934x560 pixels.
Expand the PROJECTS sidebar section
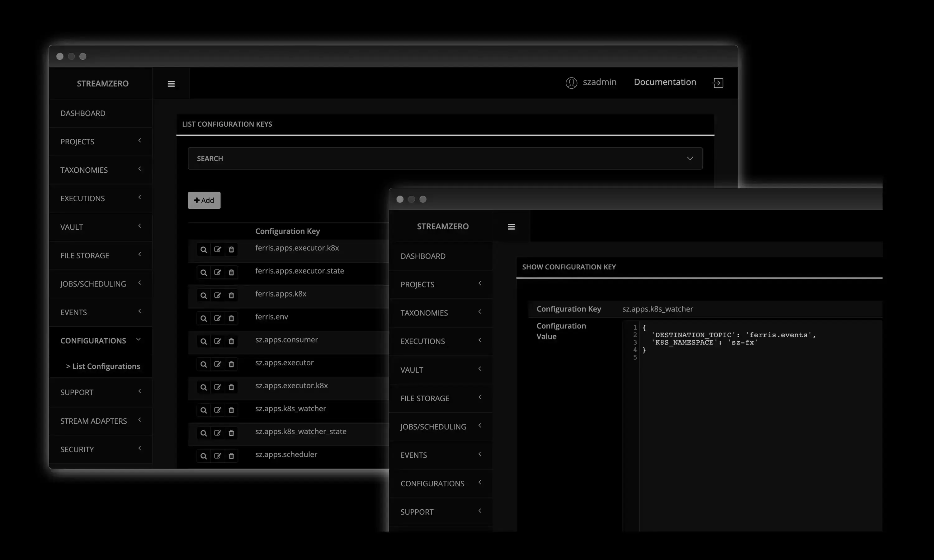point(77,142)
